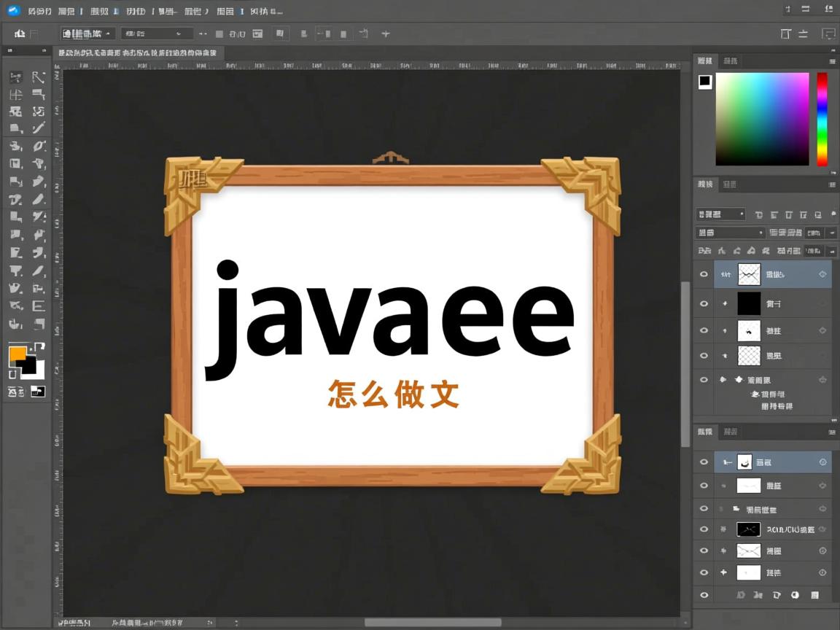The image size is (840, 630).
Task: Click the black layer thumbnail in the Layers panel
Action: coord(749,303)
